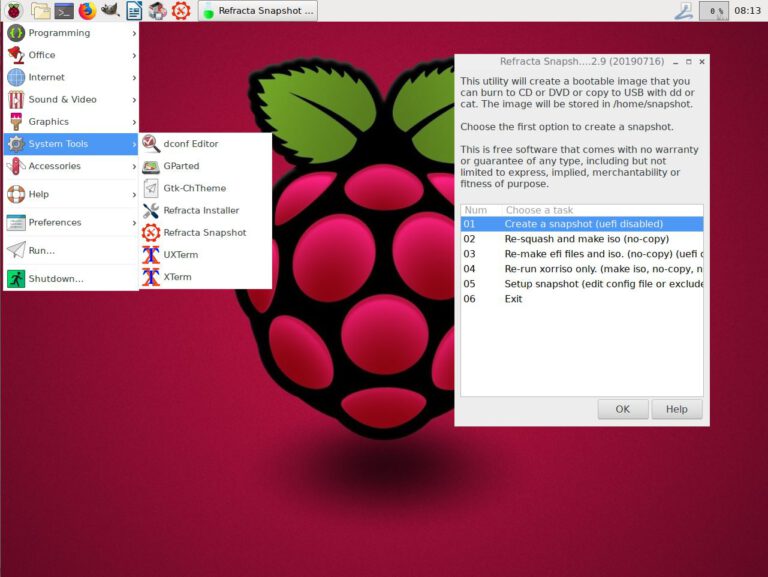Viewport: 768px width, 577px height.
Task: Click the CPU usage monitor showing 0 %
Action: pos(713,10)
